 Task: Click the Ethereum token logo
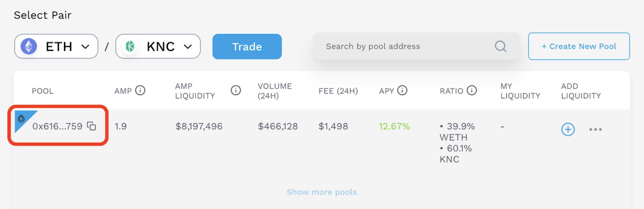click(x=29, y=46)
